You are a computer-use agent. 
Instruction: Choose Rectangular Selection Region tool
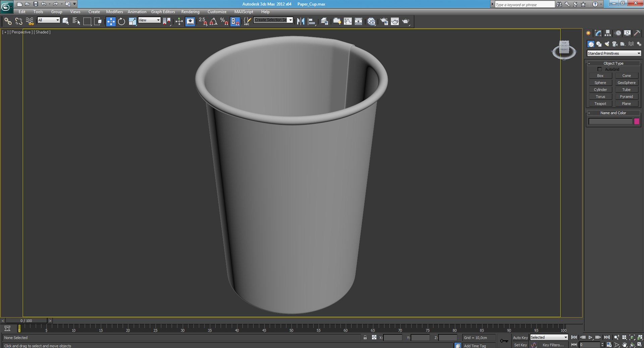[x=87, y=21]
